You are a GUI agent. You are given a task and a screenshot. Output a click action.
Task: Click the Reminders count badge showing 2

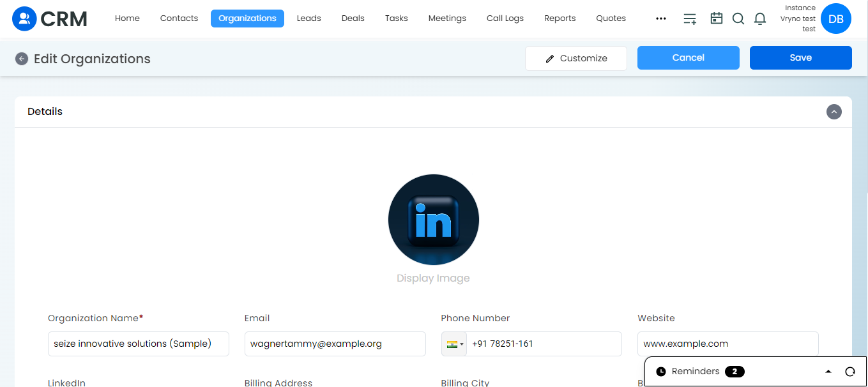[x=735, y=372]
